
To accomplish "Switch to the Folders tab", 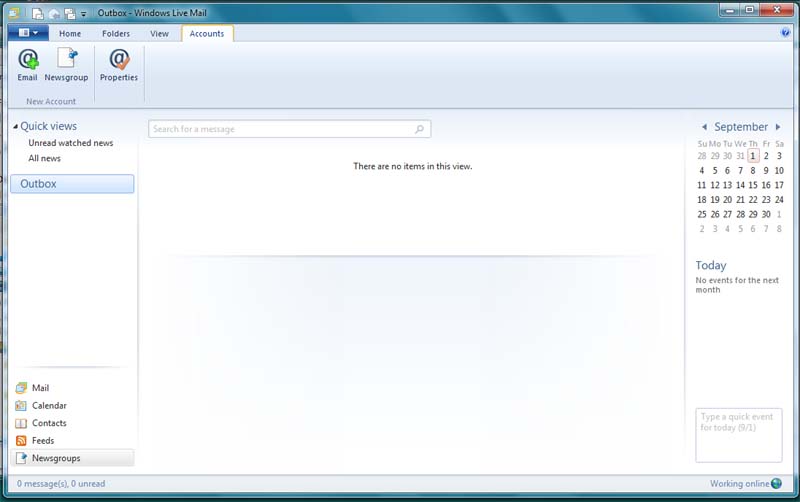I will 116,33.
